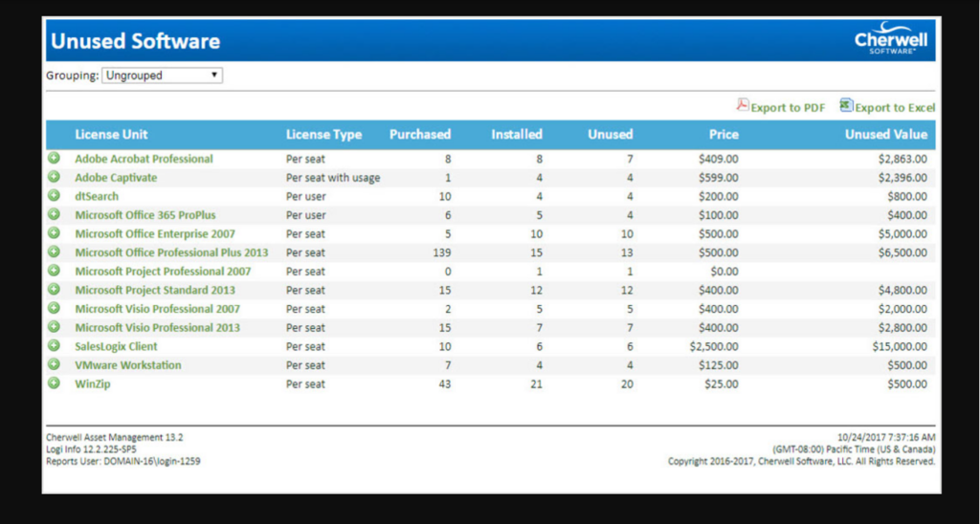The width and height of the screenshot is (980, 524).
Task: Open the Adobe Acrobat Professional link
Action: pyautogui.click(x=144, y=159)
